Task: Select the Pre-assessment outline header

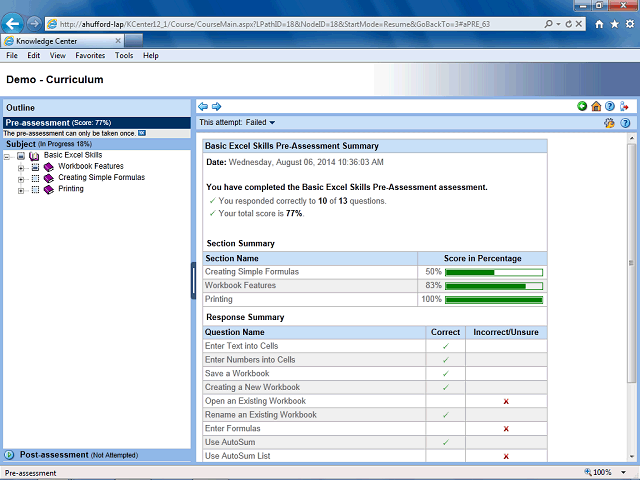Action: (97, 123)
